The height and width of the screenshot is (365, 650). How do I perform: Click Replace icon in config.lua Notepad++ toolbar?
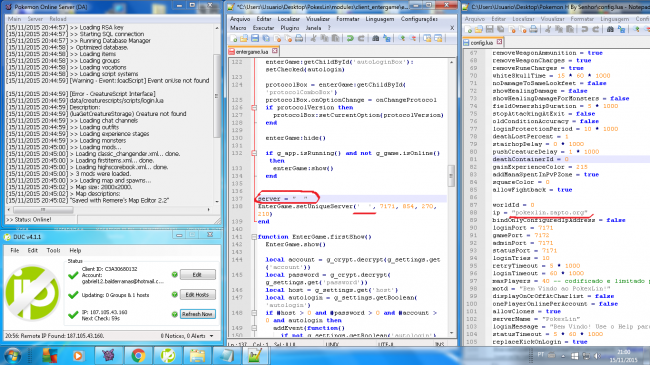[621, 29]
